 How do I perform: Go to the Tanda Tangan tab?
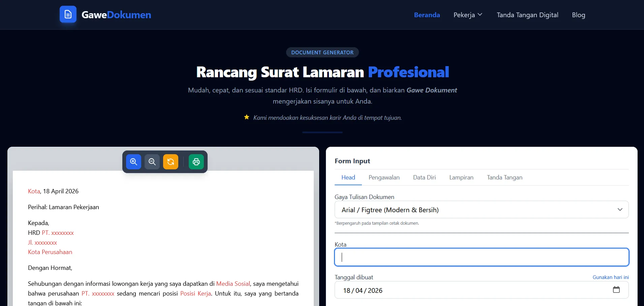504,177
